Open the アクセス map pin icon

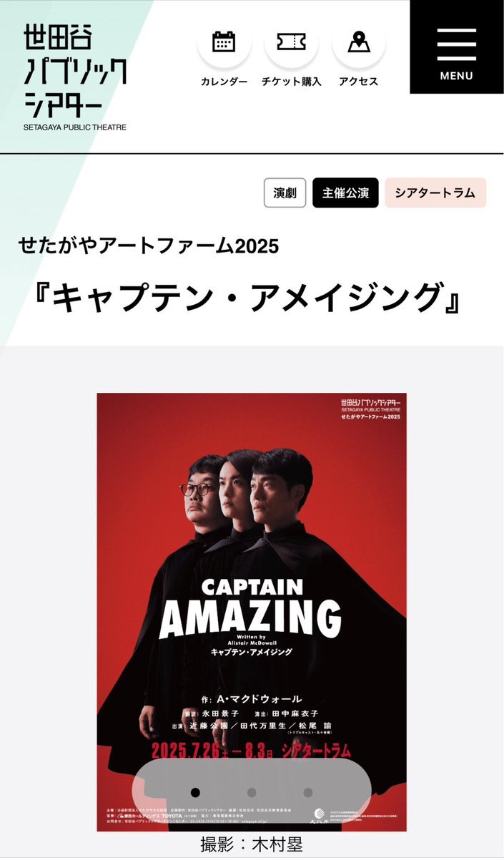tap(359, 42)
